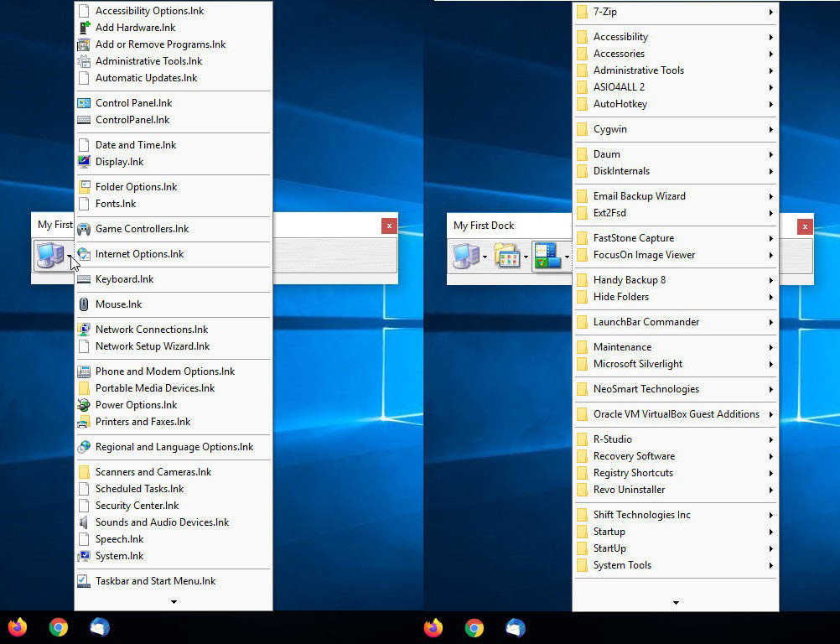
Task: Launch Chrome from the right taskbar
Action: (x=474, y=627)
